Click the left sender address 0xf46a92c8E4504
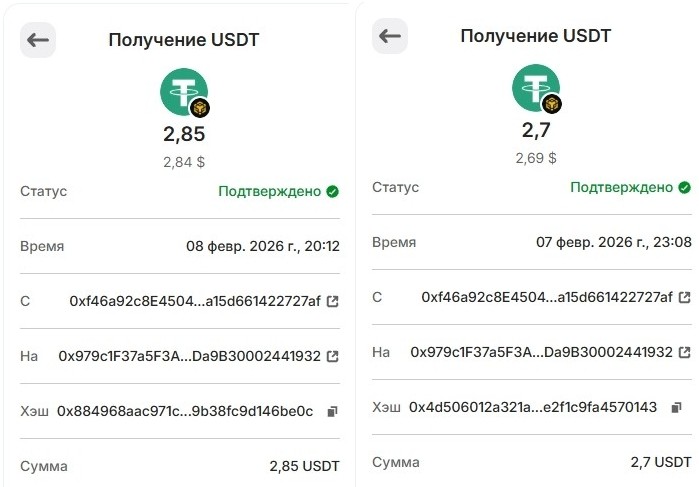 [x=195, y=301]
